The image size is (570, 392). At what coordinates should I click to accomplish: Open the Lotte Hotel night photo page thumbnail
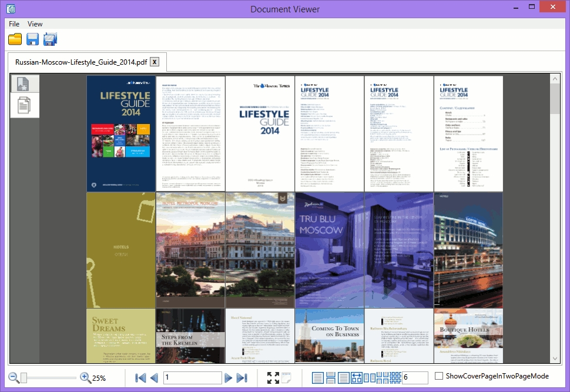pyautogui.click(x=468, y=250)
